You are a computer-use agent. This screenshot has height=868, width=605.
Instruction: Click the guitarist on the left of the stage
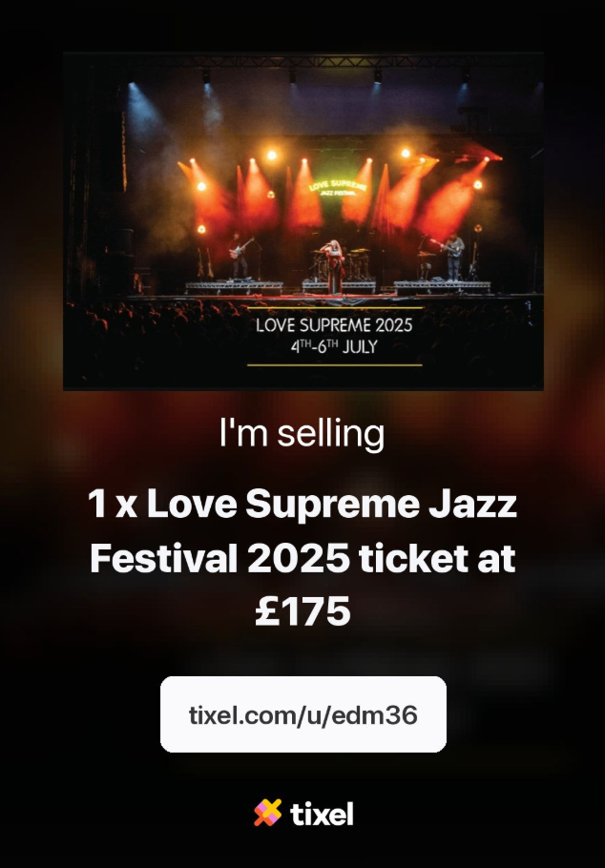click(240, 256)
